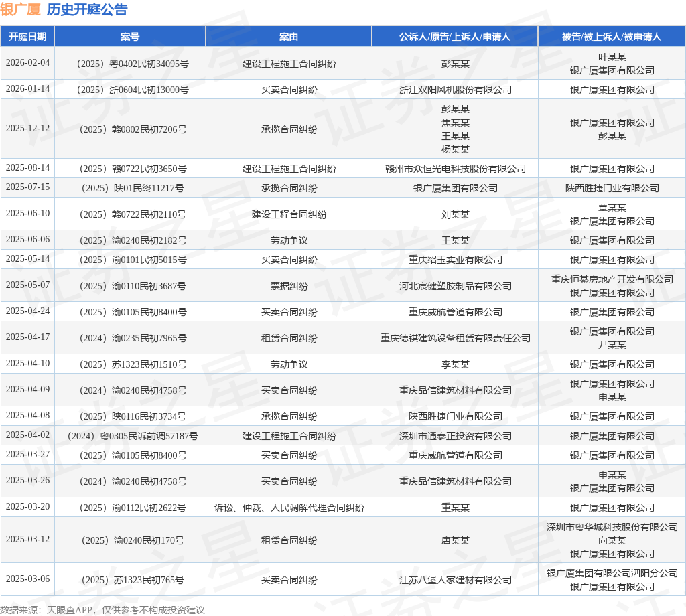Image resolution: width=686 pixels, height=616 pixels.
Task: Select the date 2026-01-14
Action: point(27,89)
